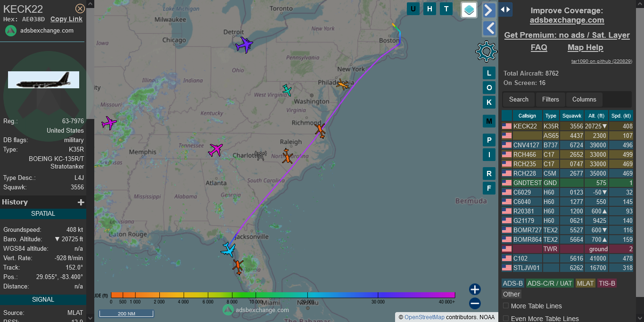Select the magenta aircraft over Missouri
The width and height of the screenshot is (644, 322).
point(109,123)
